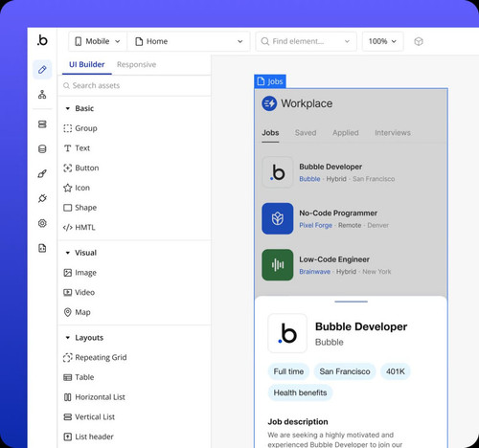Select the Group element icon

click(67, 128)
